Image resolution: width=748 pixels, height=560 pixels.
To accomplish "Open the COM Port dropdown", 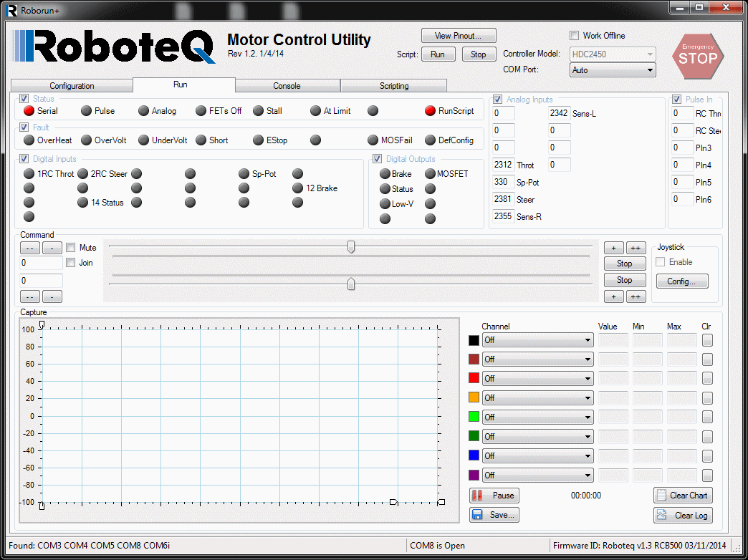I will pyautogui.click(x=613, y=70).
